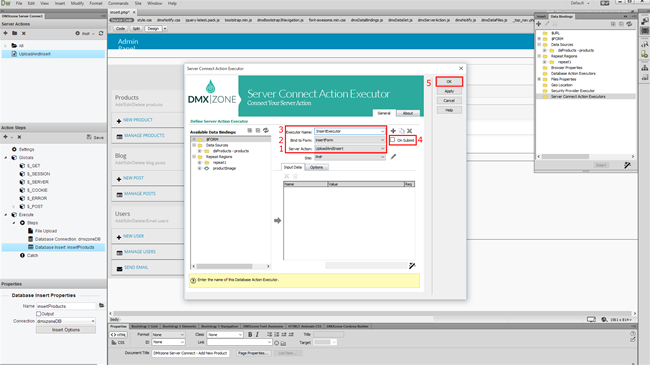The width and height of the screenshot is (650, 365).
Task: Browse name with folder icon in Insert Properties
Action: [101, 306]
